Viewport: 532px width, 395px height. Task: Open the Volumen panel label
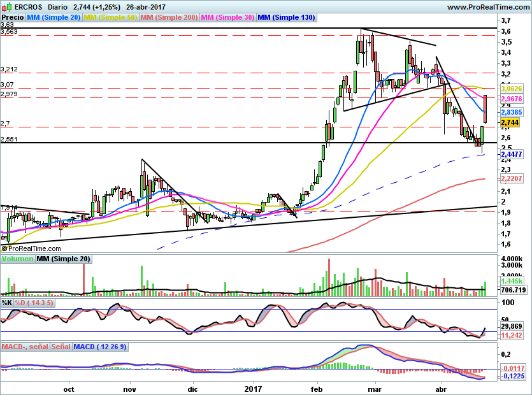[17, 259]
